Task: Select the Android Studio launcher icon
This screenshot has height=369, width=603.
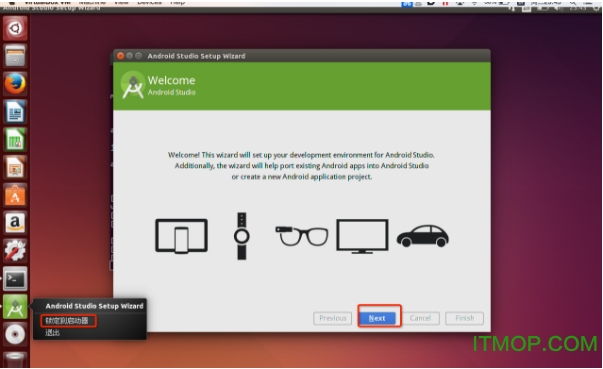Action: [15, 307]
